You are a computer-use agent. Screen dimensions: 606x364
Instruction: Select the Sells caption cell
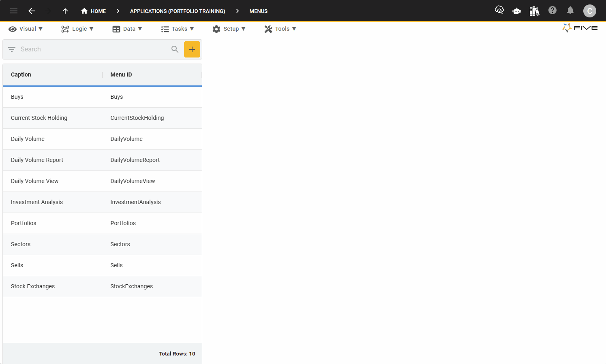tap(17, 265)
